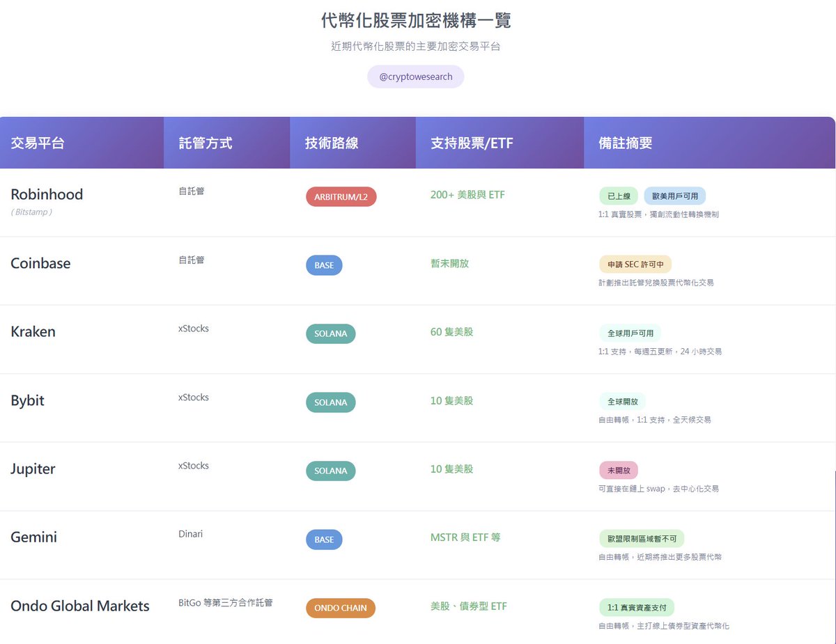Click 200+ 美股與 ETF text
The height and width of the screenshot is (644, 836).
[x=467, y=195]
